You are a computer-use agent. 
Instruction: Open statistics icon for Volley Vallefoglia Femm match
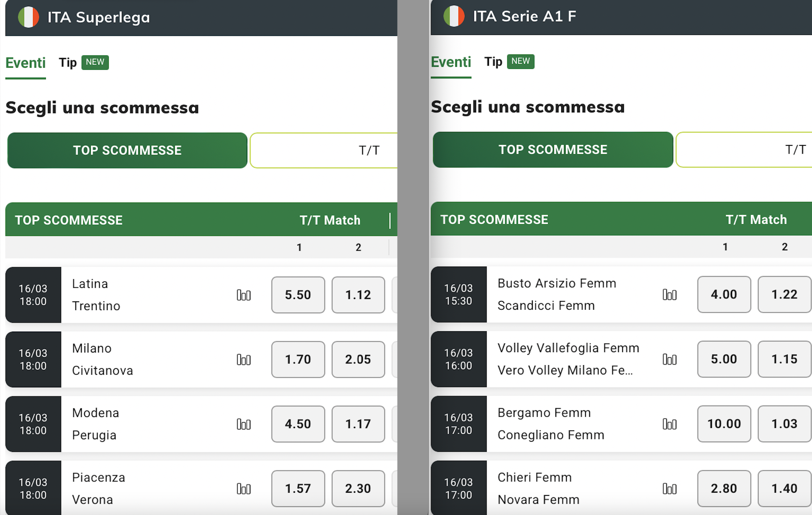669,359
